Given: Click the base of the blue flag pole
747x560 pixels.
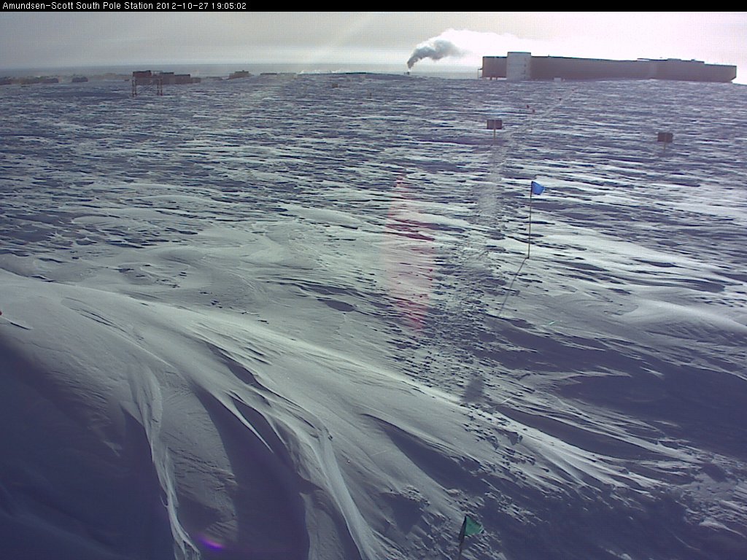Looking at the screenshot, I should click(528, 256).
